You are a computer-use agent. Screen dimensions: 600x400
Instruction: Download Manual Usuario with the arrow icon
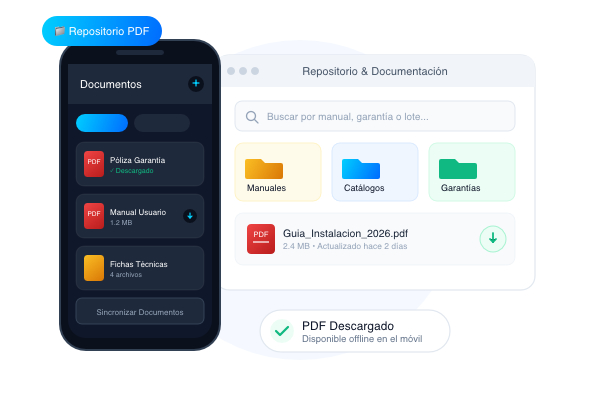coord(190,216)
